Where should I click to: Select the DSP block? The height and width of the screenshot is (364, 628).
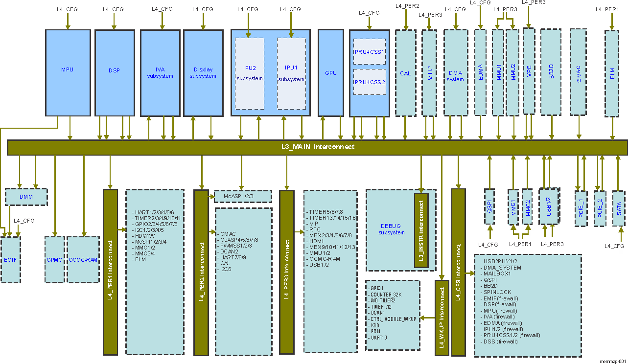(114, 73)
